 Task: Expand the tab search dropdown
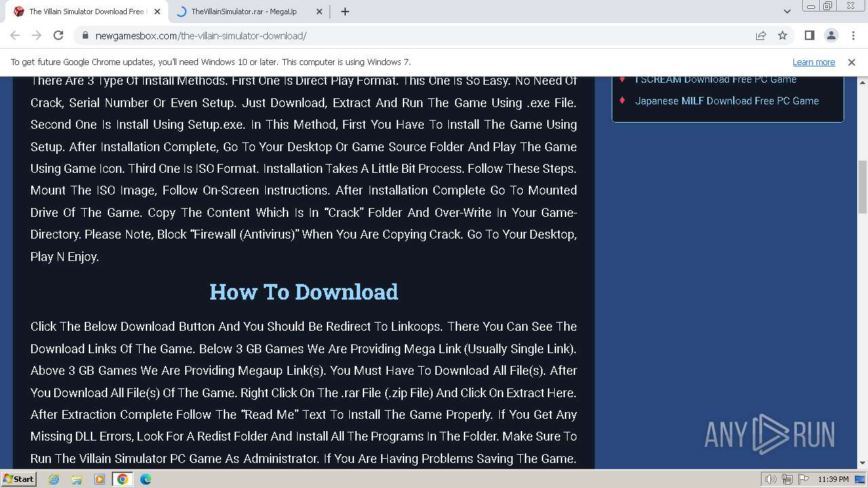pos(787,12)
